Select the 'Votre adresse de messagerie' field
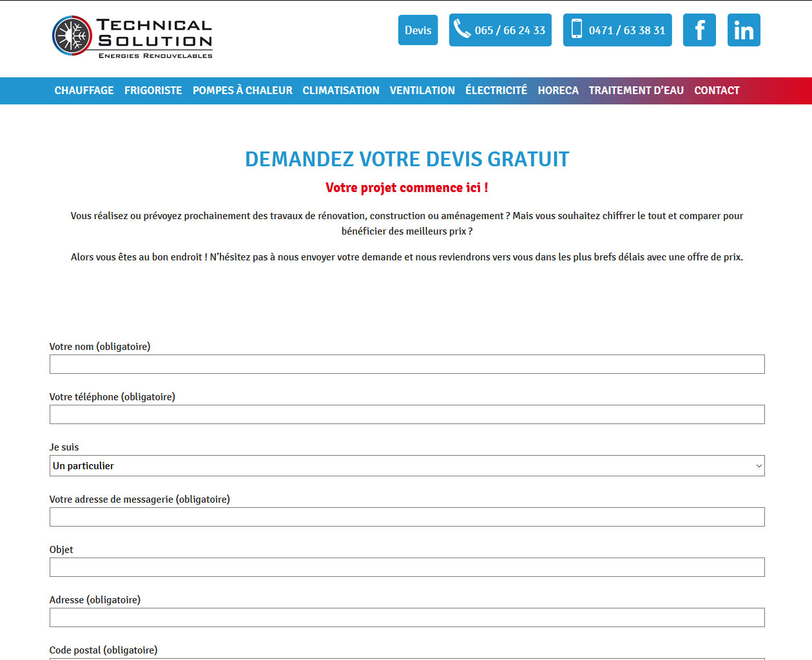 click(x=407, y=517)
